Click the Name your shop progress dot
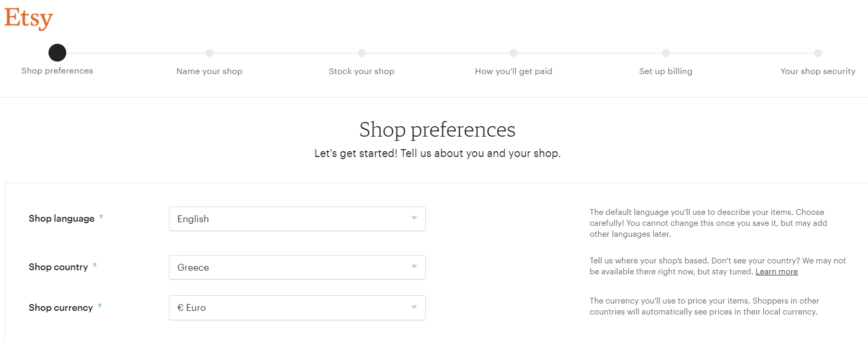The image size is (868, 339). click(x=209, y=53)
